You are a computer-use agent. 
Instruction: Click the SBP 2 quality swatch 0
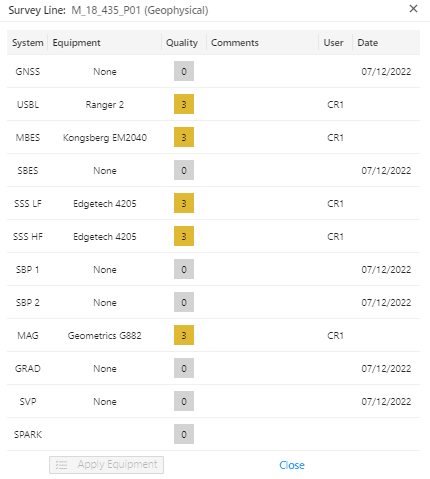coord(184,302)
